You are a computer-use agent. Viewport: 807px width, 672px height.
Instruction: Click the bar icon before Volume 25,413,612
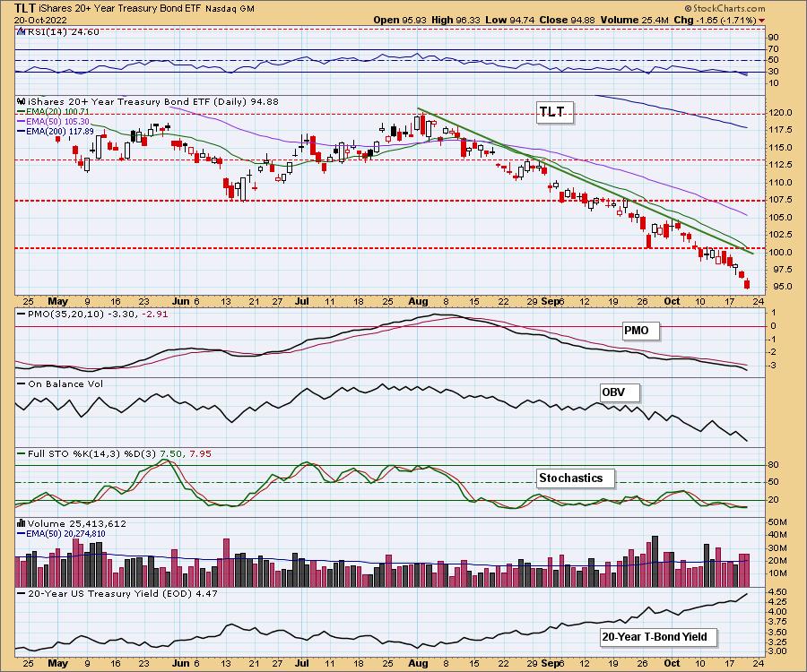[22, 523]
